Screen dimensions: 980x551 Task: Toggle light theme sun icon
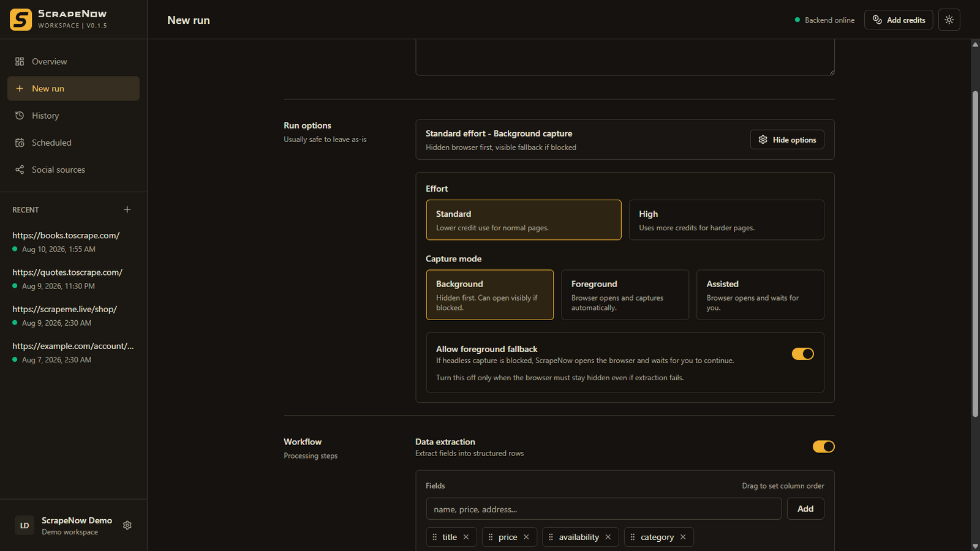tap(949, 20)
